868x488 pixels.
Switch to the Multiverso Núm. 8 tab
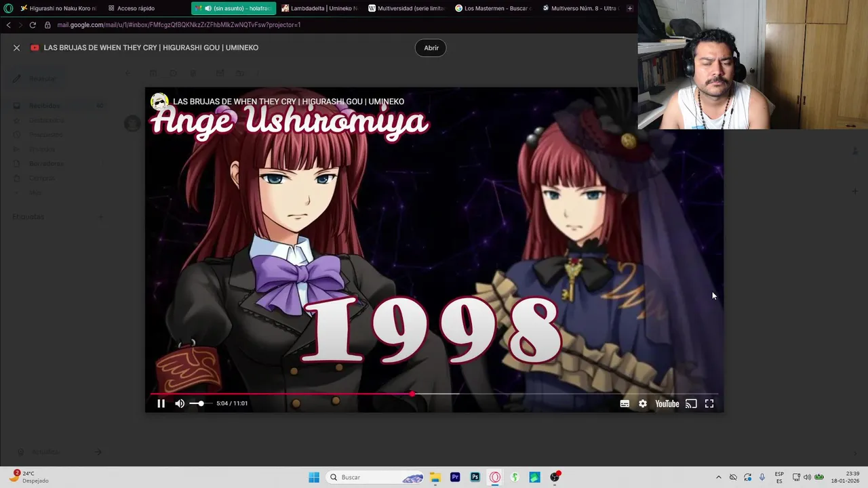coord(580,8)
